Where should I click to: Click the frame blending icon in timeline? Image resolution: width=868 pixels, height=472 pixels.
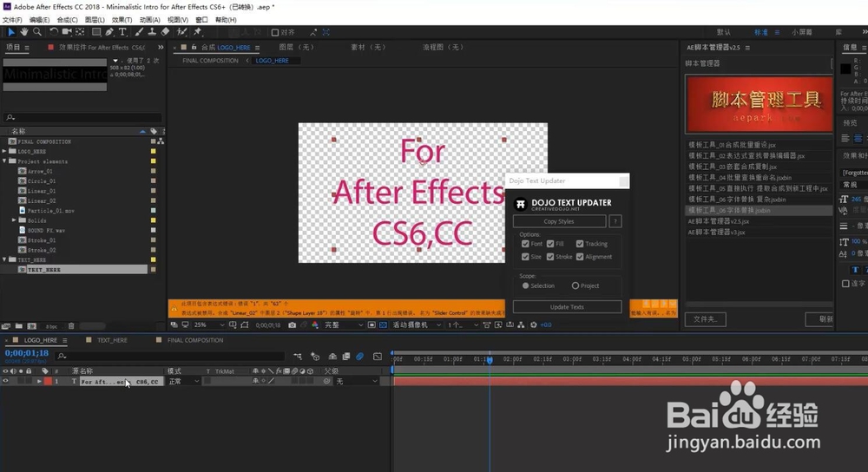point(346,357)
